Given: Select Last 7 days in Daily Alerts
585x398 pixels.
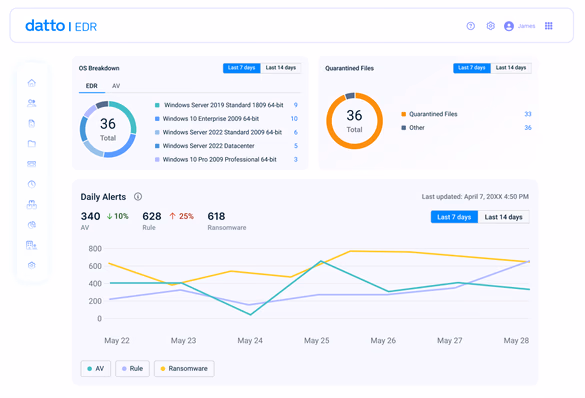Looking at the screenshot, I should (454, 217).
